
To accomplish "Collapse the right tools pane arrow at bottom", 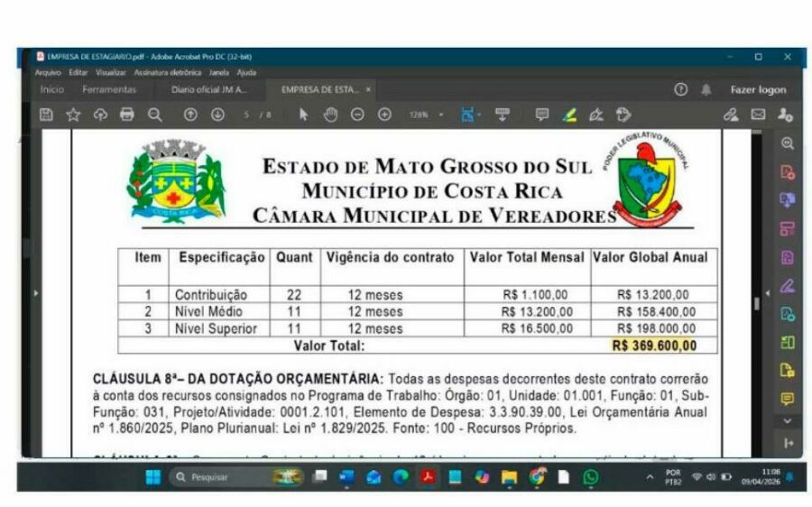I will point(789,443).
